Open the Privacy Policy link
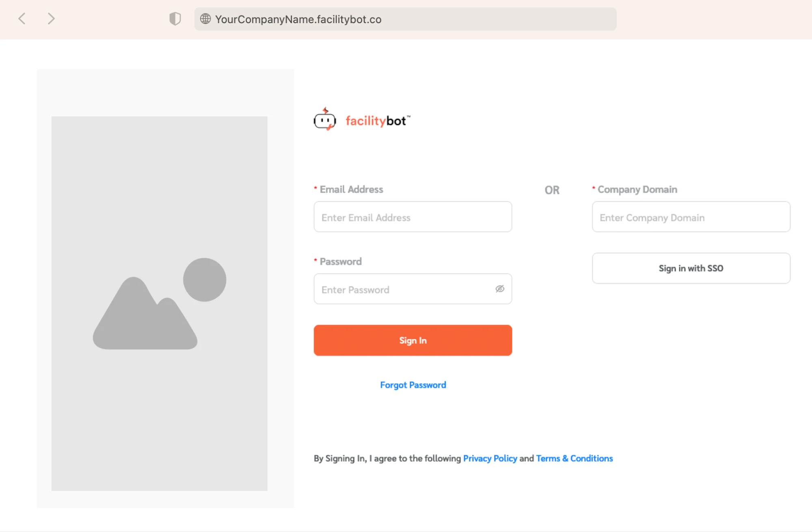812x532 pixels. [x=490, y=459]
